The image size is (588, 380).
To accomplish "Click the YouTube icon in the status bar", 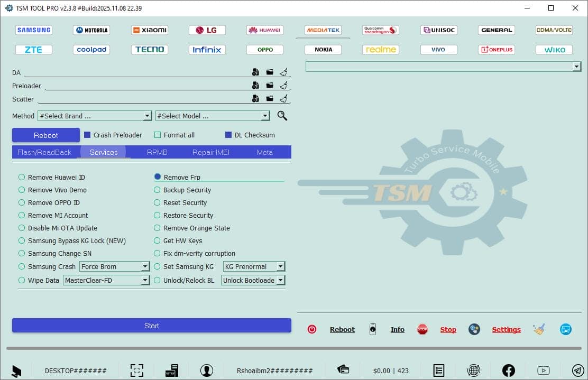I will pos(543,370).
